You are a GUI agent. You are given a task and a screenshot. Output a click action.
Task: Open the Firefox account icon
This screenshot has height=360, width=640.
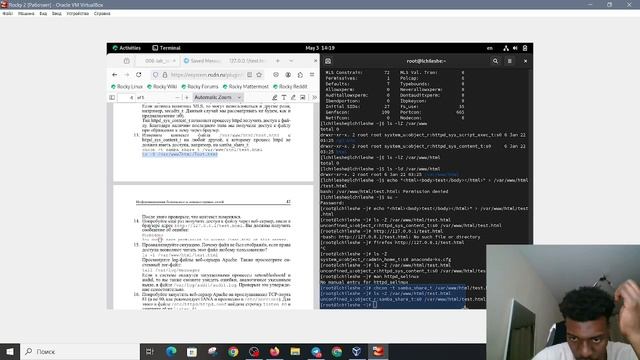point(288,75)
